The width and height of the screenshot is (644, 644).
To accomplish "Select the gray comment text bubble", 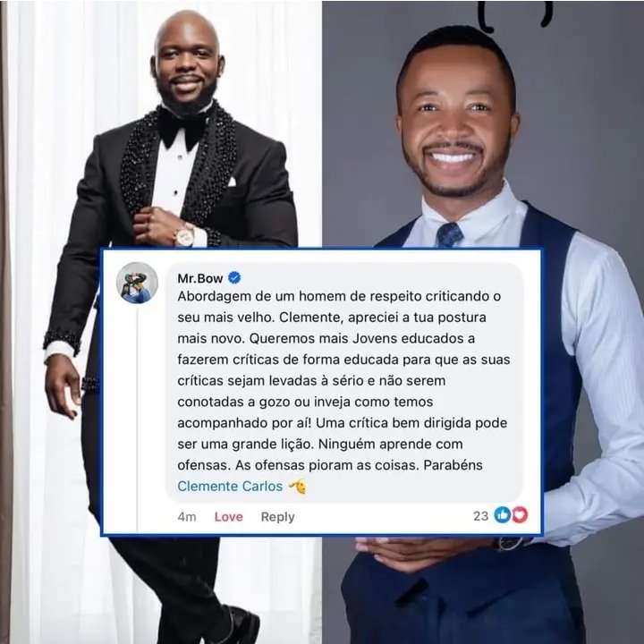I will click(344, 383).
